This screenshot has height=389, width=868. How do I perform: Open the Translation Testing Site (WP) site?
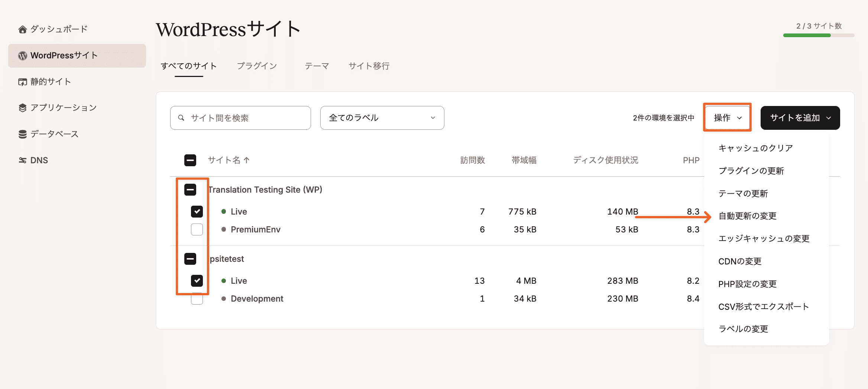coord(265,190)
